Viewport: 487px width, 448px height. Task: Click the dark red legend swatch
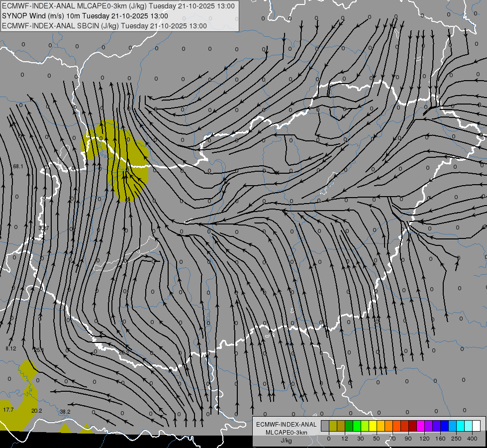413,426
